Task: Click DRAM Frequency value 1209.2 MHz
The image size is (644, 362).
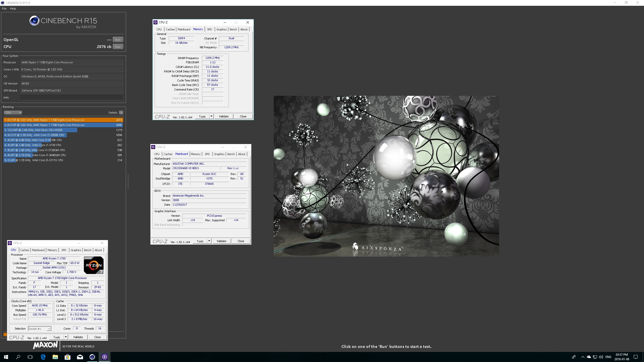Action: tap(213, 58)
